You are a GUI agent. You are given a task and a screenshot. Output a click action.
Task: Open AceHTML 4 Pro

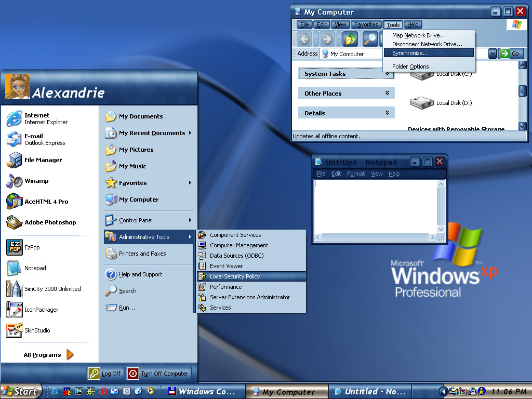click(x=49, y=202)
